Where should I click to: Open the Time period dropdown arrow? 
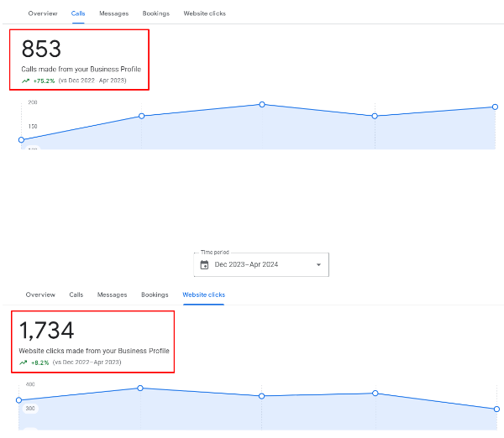pyautogui.click(x=318, y=264)
